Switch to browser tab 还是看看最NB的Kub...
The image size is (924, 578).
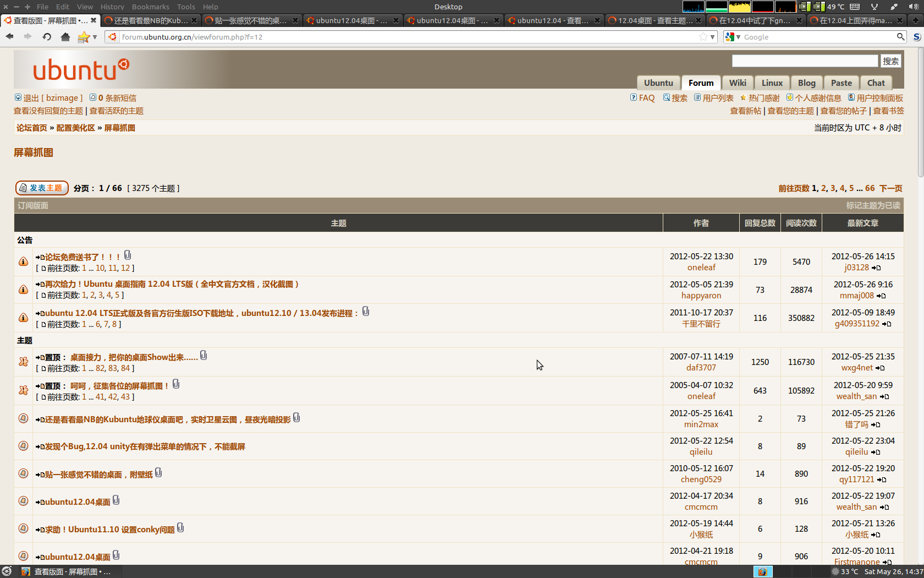coord(151,20)
